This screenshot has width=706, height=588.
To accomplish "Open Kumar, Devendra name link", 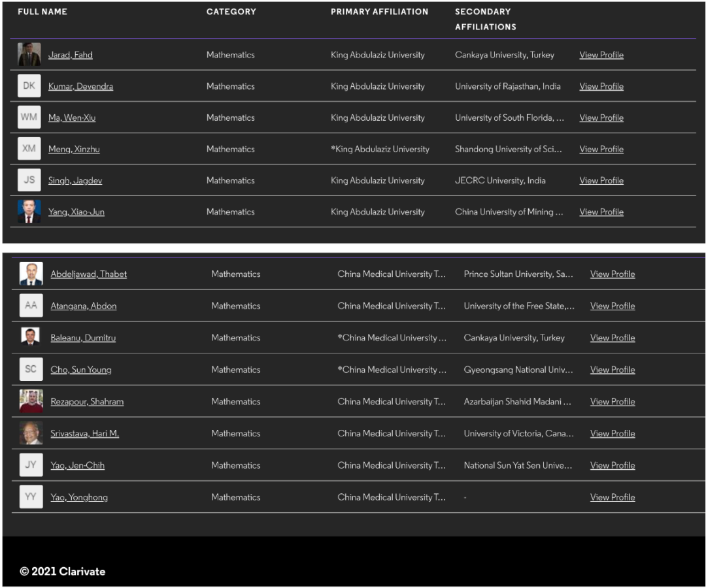I will point(80,86).
